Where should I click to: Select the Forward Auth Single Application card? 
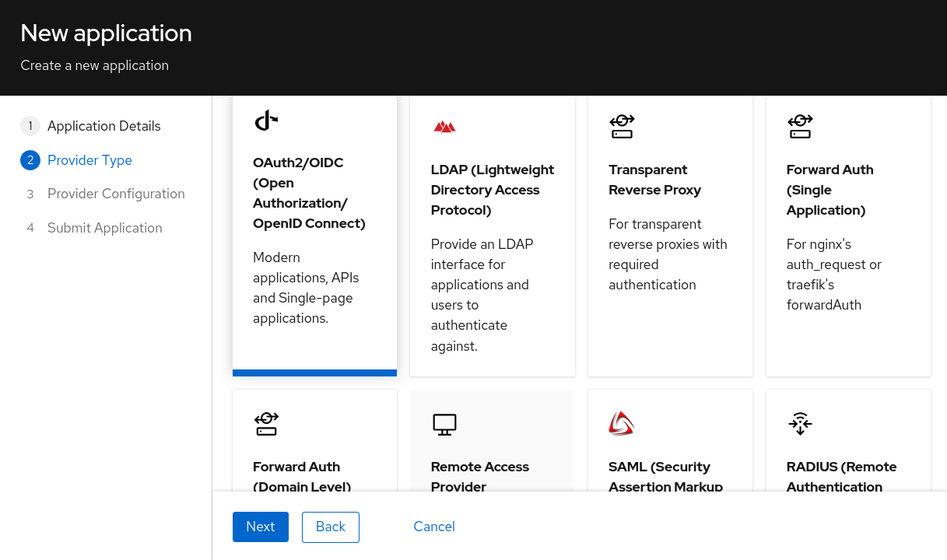pyautogui.click(x=848, y=233)
